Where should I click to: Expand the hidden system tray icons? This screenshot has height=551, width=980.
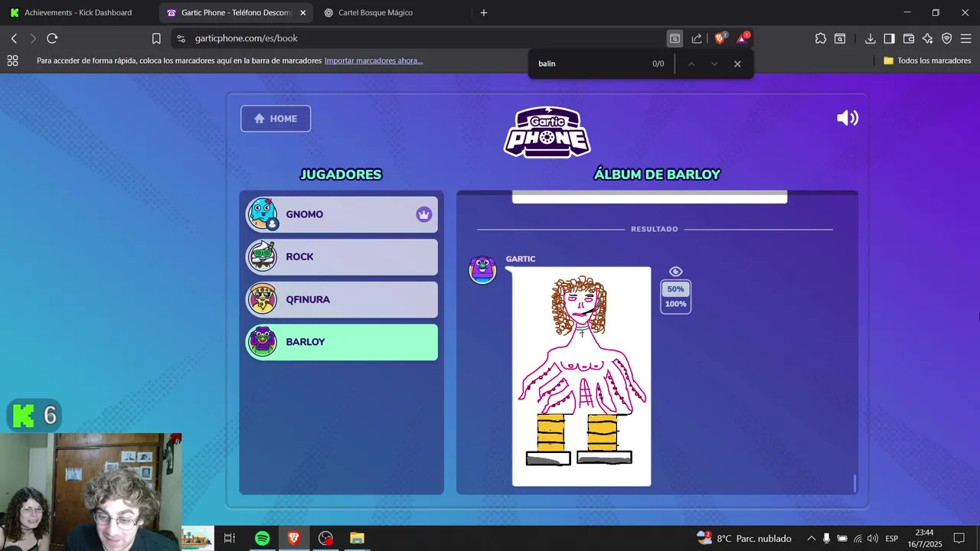click(x=812, y=538)
